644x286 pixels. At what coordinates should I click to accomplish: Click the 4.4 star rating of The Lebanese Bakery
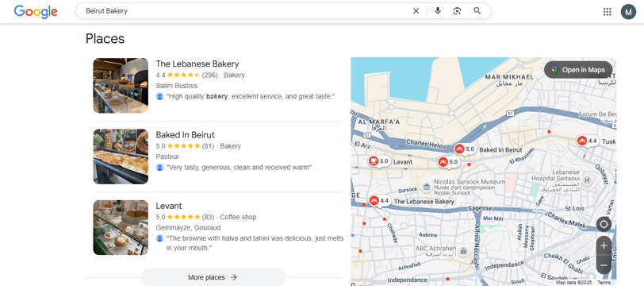(178, 75)
